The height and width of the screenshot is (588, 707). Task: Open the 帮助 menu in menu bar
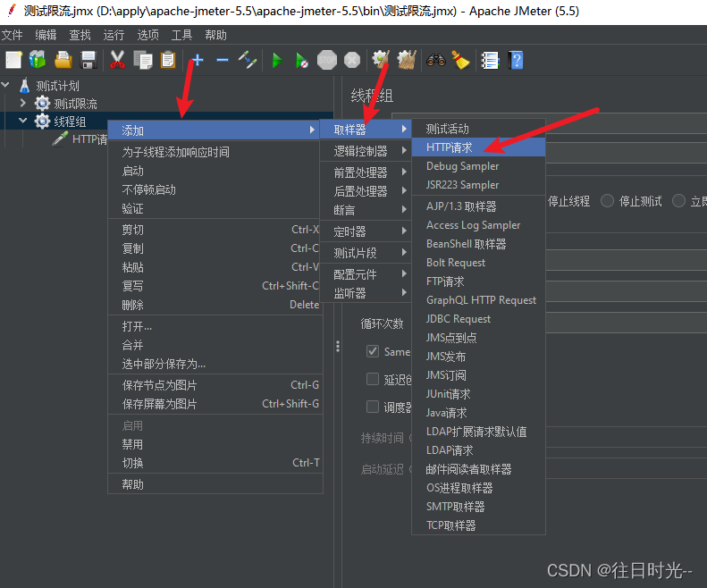click(x=215, y=35)
